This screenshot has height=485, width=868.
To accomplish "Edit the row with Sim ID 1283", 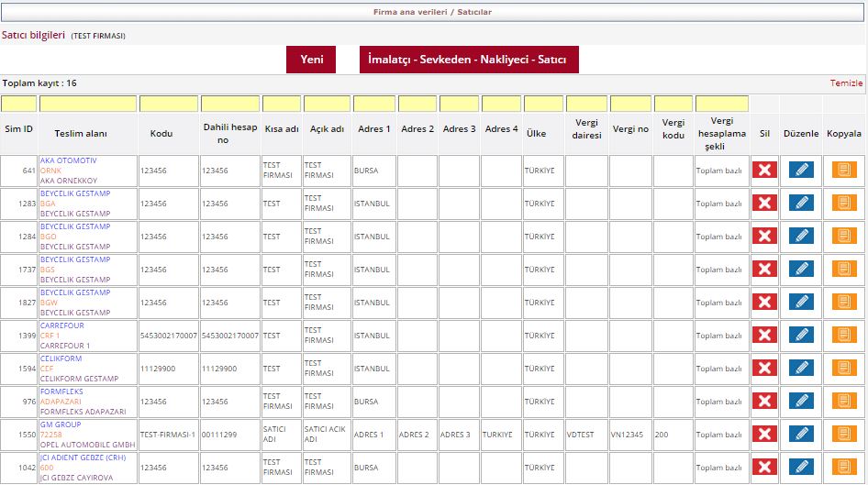I will [x=801, y=203].
